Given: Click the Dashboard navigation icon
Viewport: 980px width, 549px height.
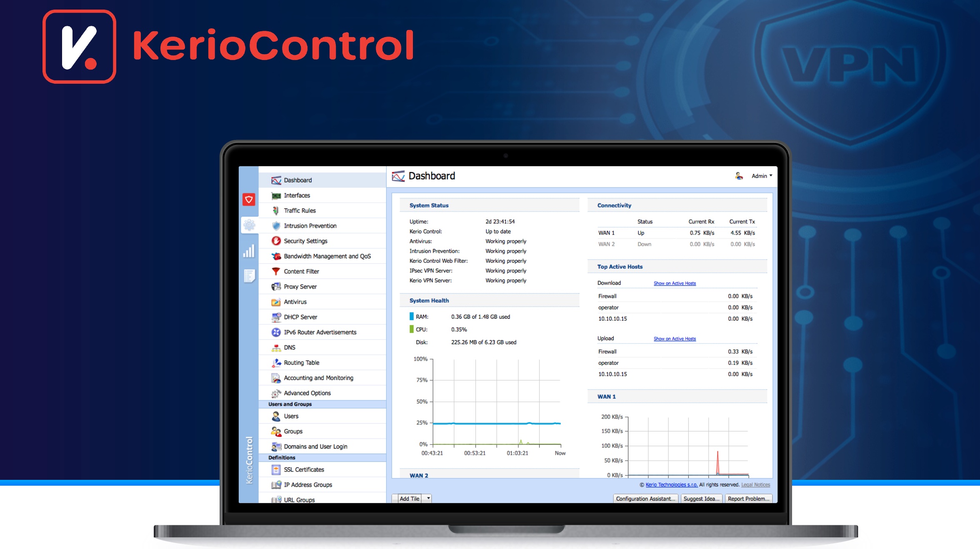Looking at the screenshot, I should pyautogui.click(x=277, y=179).
